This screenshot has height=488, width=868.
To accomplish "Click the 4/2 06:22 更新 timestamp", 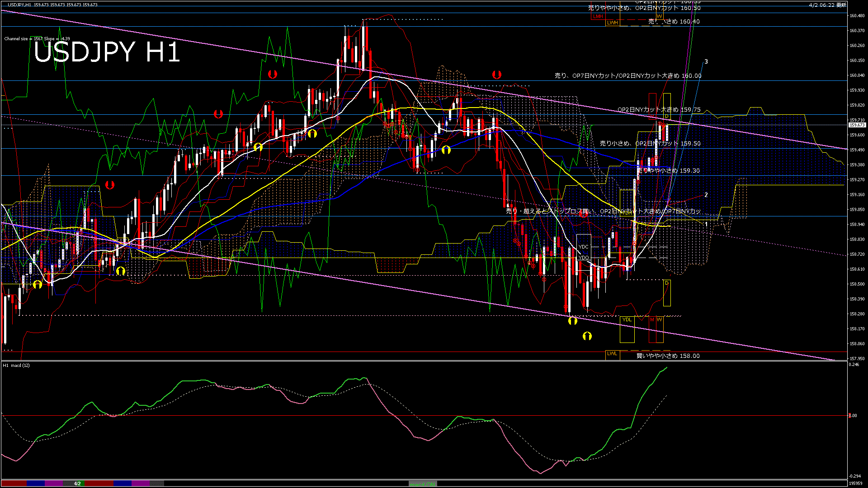I will (x=827, y=5).
